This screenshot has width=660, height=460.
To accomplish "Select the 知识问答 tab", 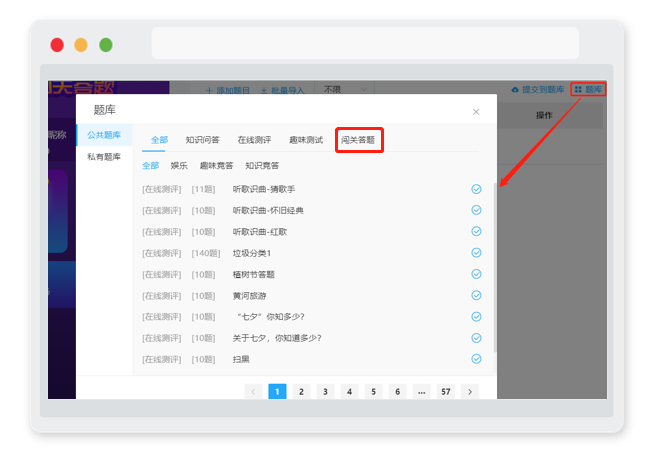I will click(x=202, y=140).
